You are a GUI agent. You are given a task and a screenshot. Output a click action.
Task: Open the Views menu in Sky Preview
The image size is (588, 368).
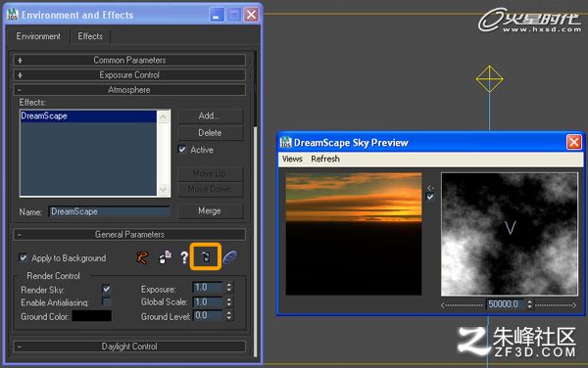coord(292,159)
